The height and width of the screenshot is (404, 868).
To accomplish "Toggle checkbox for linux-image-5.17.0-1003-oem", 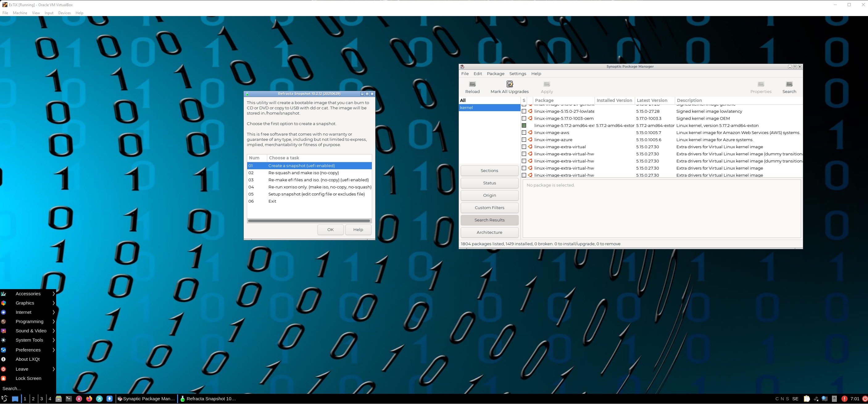I will tap(524, 118).
